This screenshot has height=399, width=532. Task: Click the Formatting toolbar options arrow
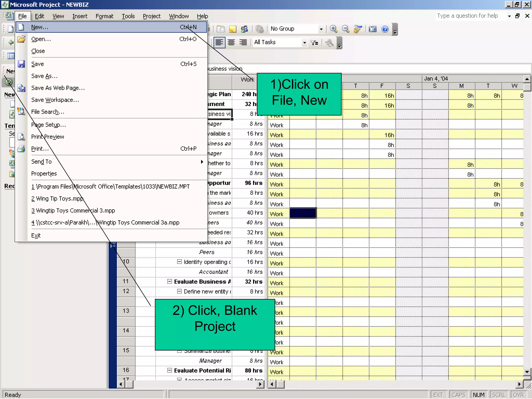coord(340,43)
